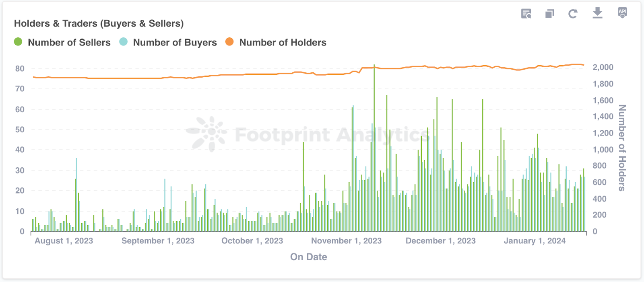The image size is (644, 282).
Task: Download the chart data
Action: click(598, 13)
